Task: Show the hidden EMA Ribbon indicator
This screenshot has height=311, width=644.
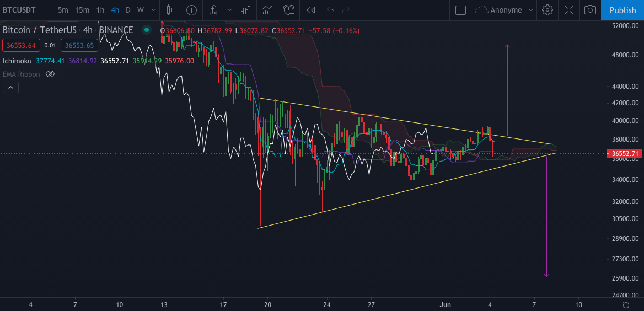Action: tap(50, 74)
